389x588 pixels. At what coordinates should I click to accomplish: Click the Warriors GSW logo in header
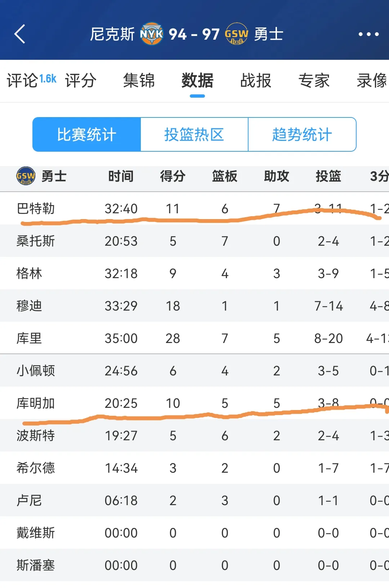tap(236, 34)
